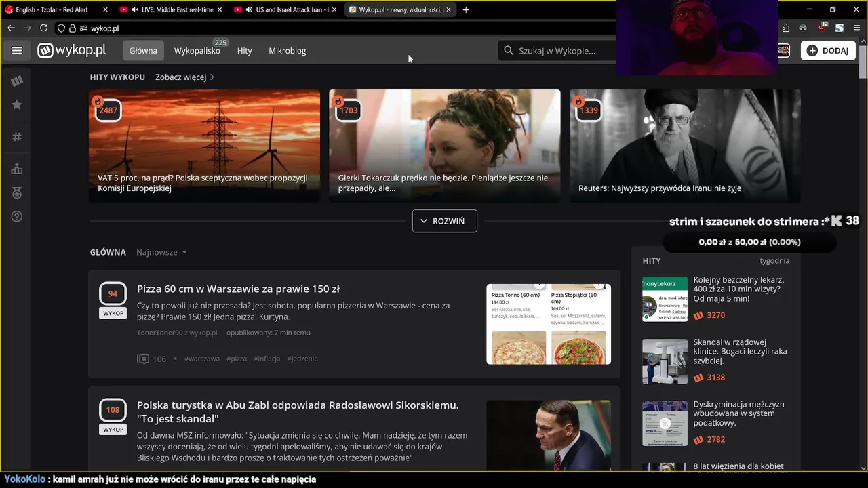Open Najnowsze sort dropdown
The height and width of the screenshot is (488, 868).
point(161,252)
